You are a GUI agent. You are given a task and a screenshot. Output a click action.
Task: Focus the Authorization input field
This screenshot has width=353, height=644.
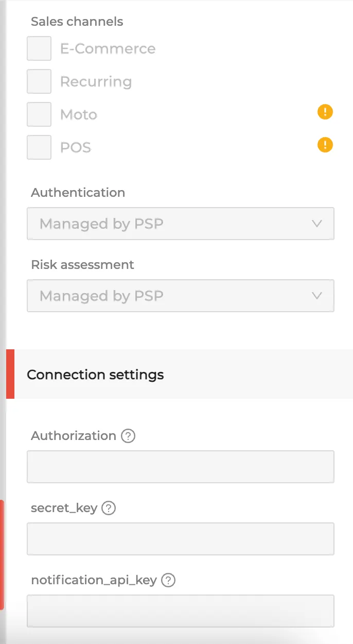click(180, 467)
